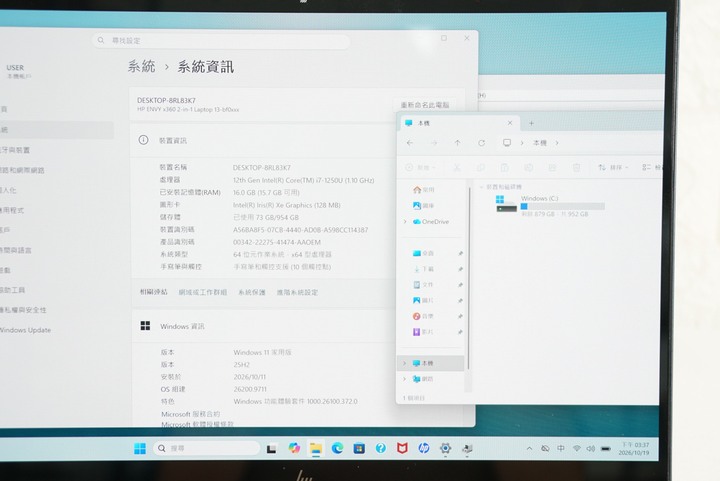Screen dimensions: 720x481
Task: Open Microsoft Edge from taskbar
Action: [x=338, y=448]
